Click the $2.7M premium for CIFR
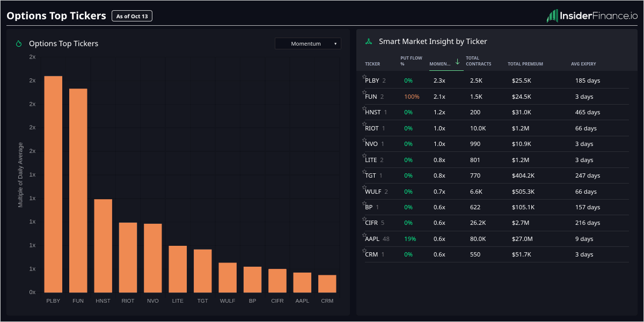This screenshot has width=644, height=322. [x=521, y=223]
